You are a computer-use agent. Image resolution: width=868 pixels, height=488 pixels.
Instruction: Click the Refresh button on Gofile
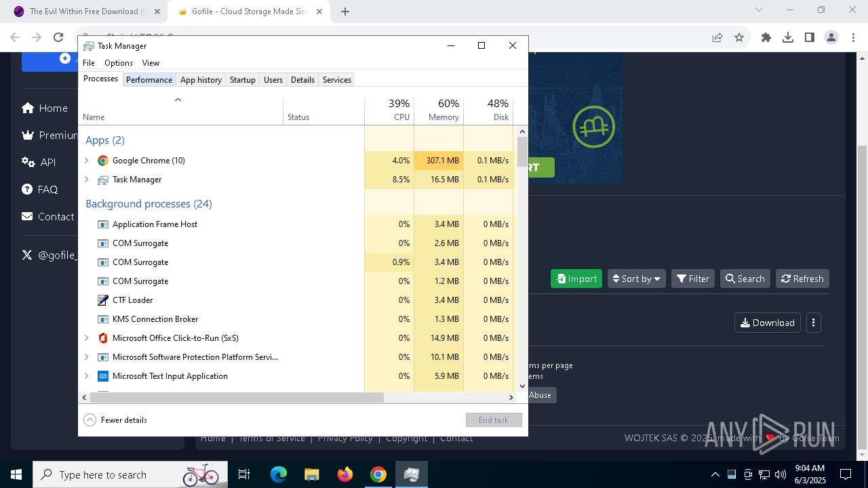[802, 279]
